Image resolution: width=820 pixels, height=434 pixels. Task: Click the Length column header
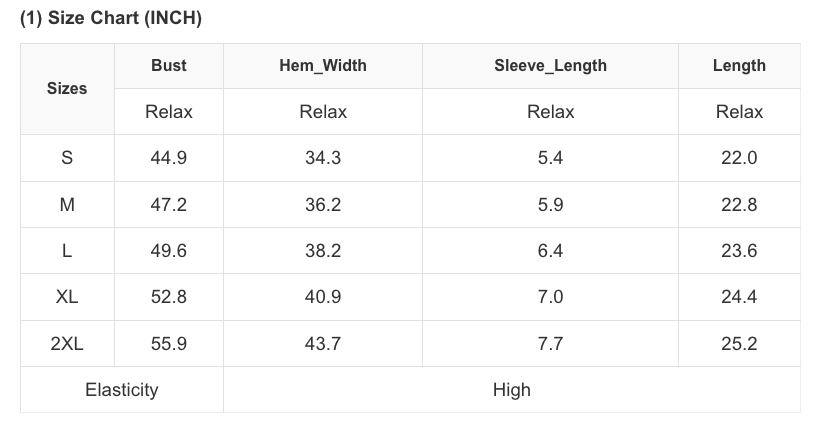pyautogui.click(x=739, y=65)
